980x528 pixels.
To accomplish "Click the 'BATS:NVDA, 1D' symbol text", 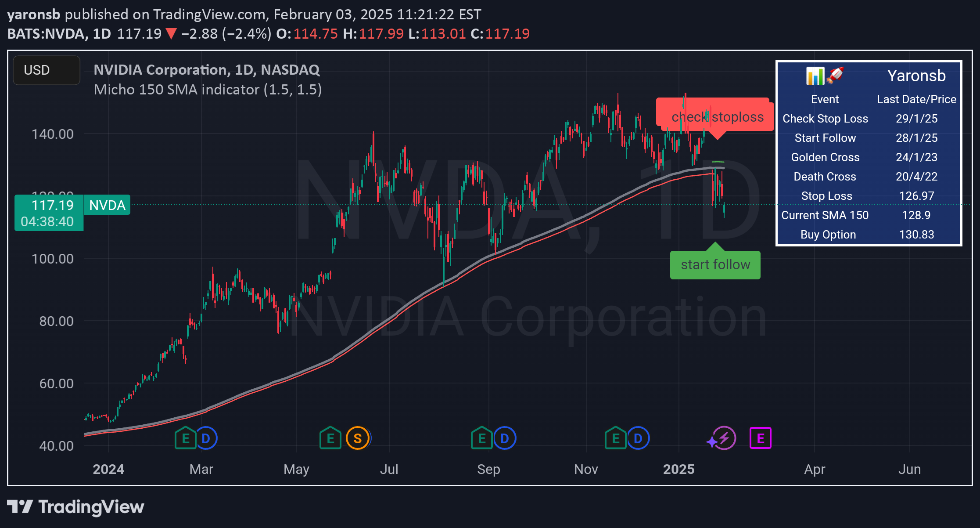I will point(59,34).
